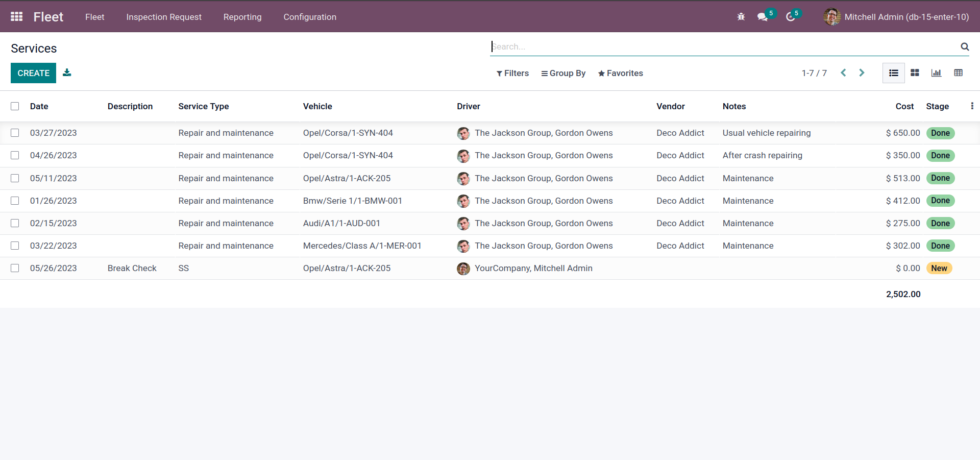The image size is (980, 460).
Task: Switch to kanban view
Action: click(915, 73)
